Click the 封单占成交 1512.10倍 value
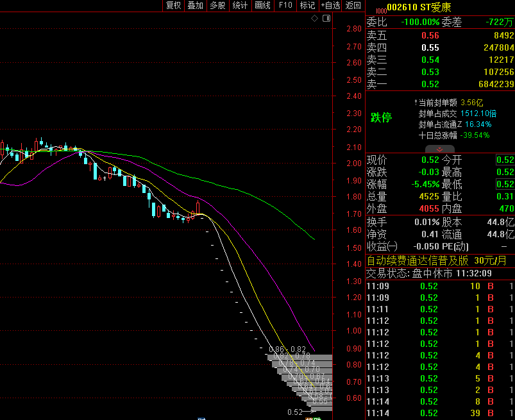Viewport: 515px width, 420px height. 478,113
